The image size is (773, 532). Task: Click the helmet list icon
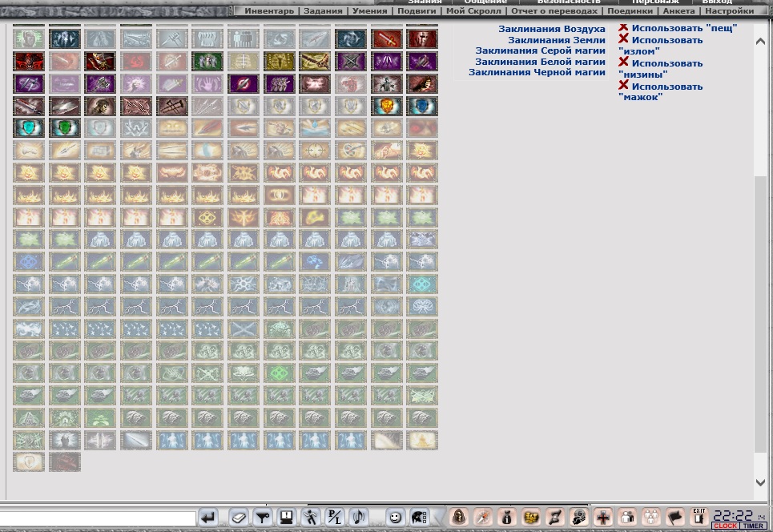419,518
